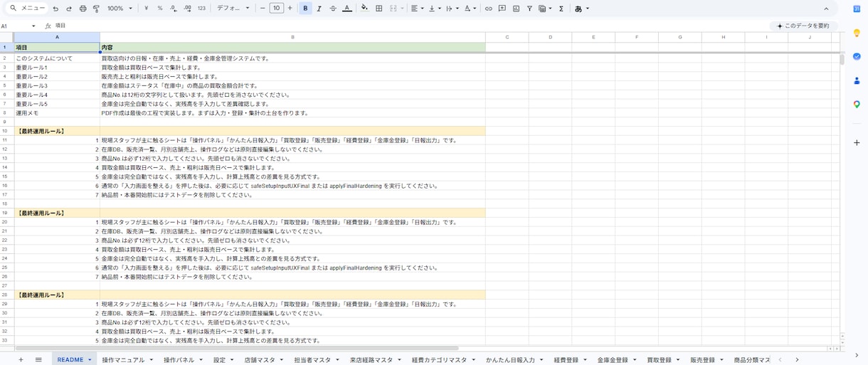
Task: Format as percent
Action: (159, 9)
